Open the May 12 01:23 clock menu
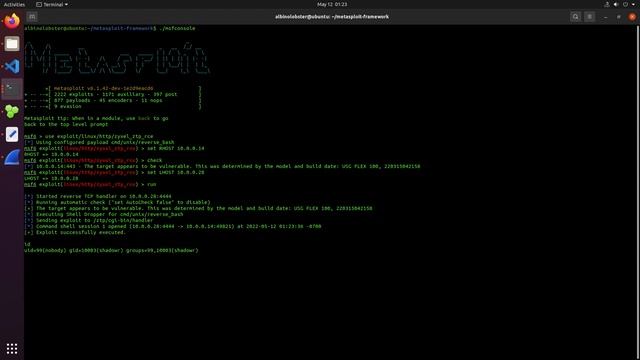Viewport: 640px width, 360px height. tap(332, 4)
